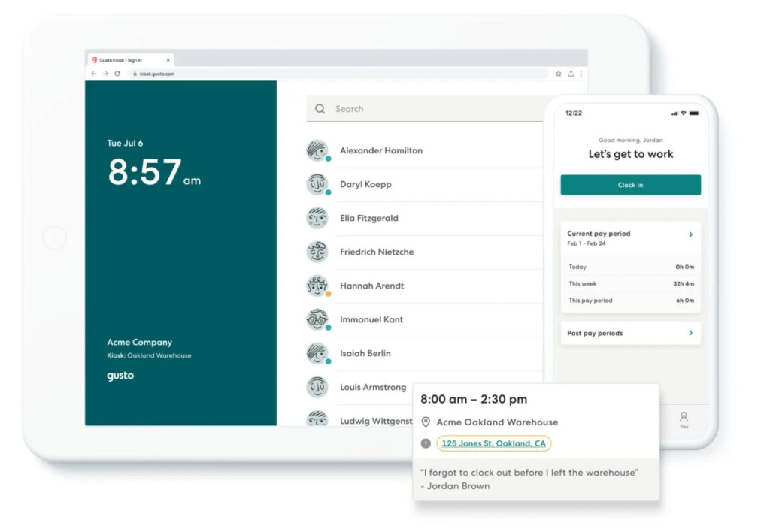The height and width of the screenshot is (532, 770).
Task: Tap the phone battery icon
Action: point(694,113)
